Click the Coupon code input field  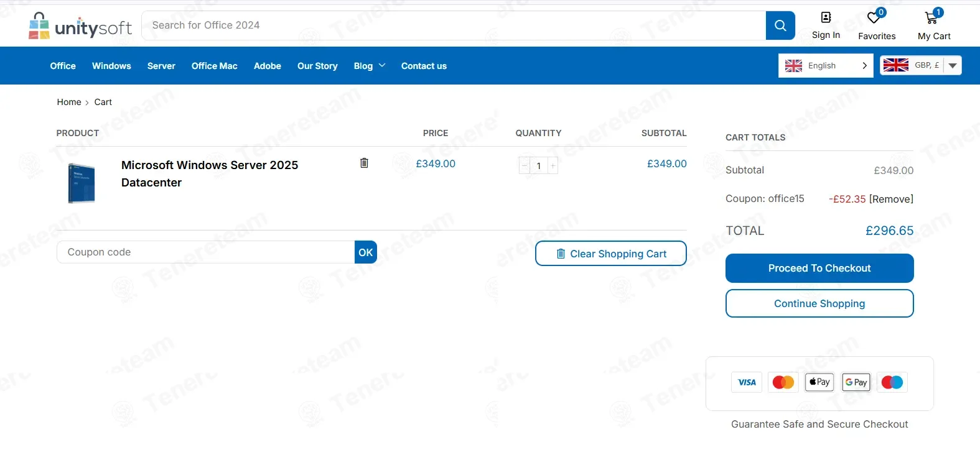click(206, 252)
